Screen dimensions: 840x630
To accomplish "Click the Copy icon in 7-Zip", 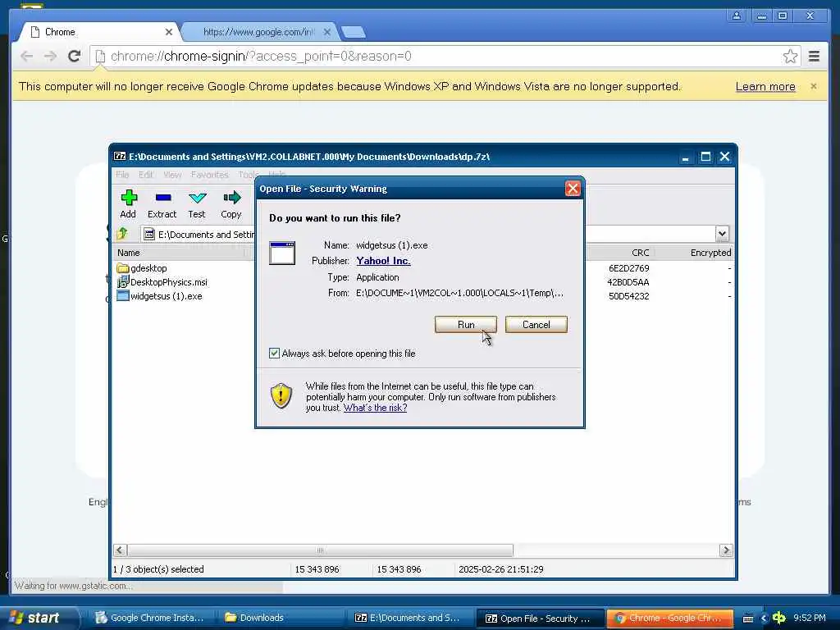I will (x=231, y=204).
